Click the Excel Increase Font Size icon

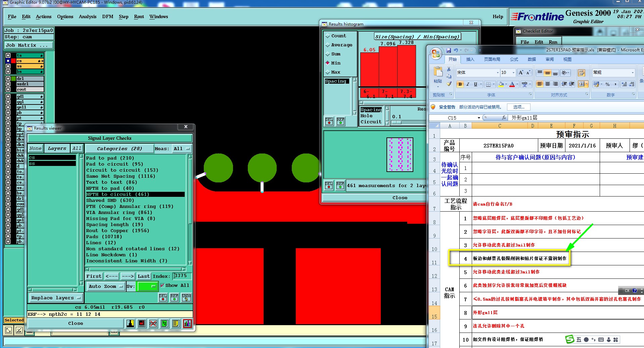coord(521,73)
